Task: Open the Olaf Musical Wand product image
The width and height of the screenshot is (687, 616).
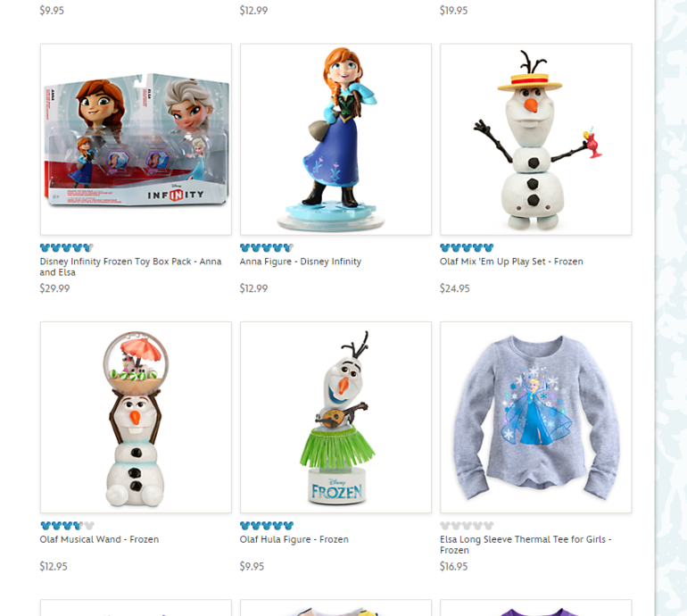Action: click(x=136, y=418)
